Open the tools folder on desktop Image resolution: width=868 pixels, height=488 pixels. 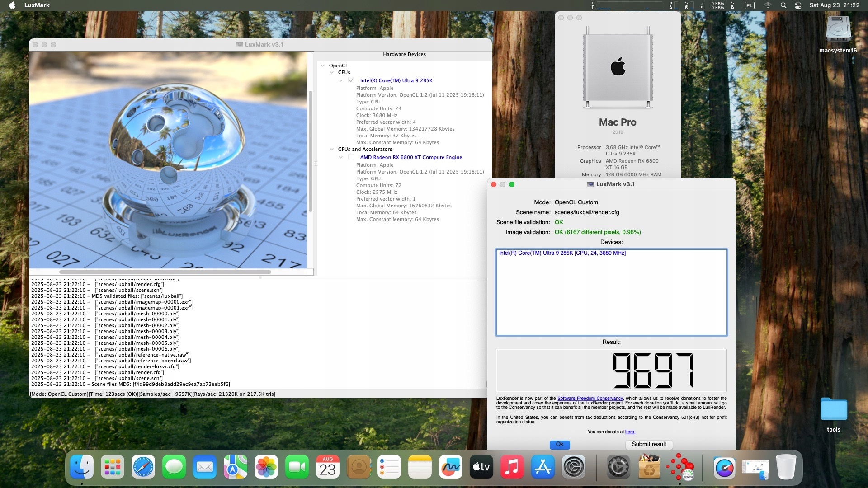click(833, 409)
